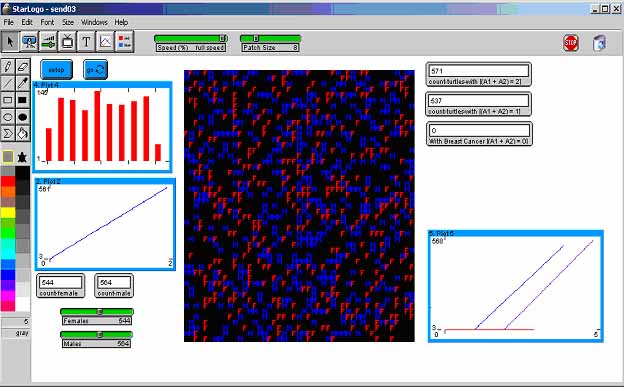Open the Size menu
624x387 pixels.
(x=68, y=22)
